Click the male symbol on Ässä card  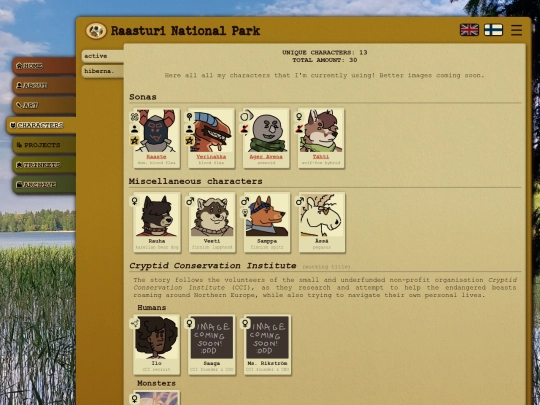(300, 201)
